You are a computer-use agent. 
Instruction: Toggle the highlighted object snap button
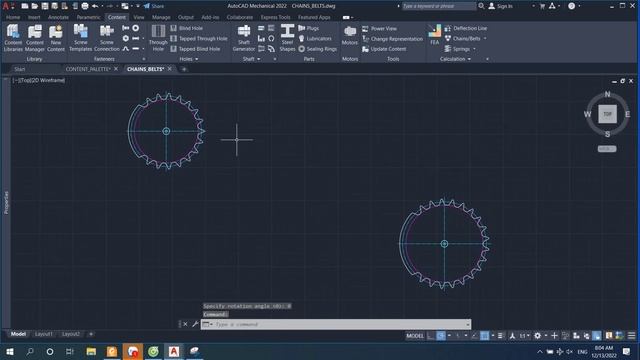(x=484, y=336)
